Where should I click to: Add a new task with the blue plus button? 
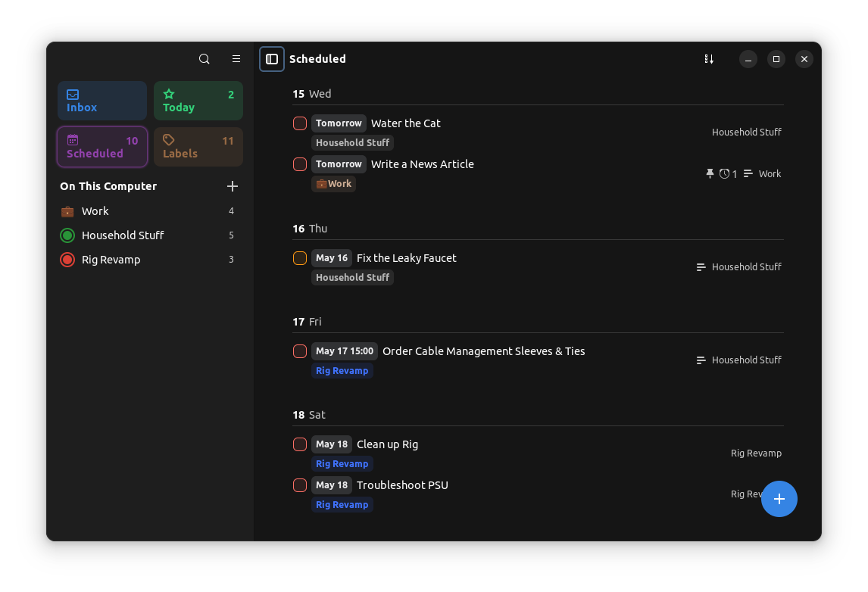click(x=779, y=499)
